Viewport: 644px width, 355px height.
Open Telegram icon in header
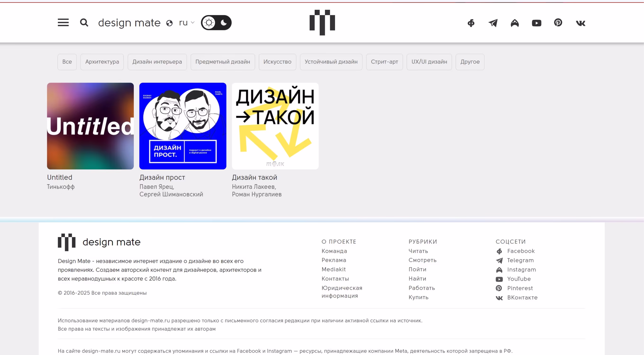[493, 23]
